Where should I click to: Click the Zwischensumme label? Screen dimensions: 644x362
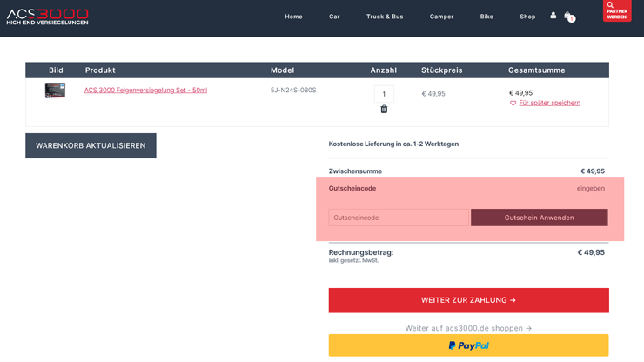coord(355,171)
